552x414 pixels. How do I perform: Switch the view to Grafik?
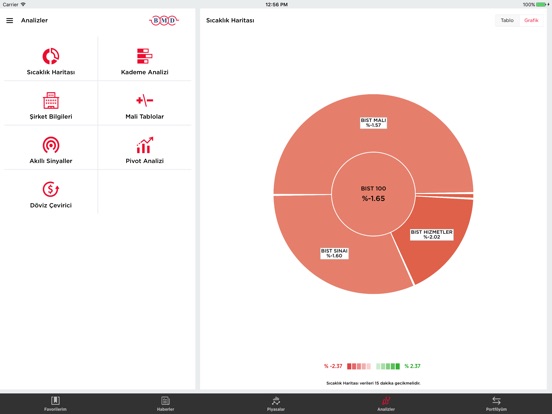(x=531, y=20)
